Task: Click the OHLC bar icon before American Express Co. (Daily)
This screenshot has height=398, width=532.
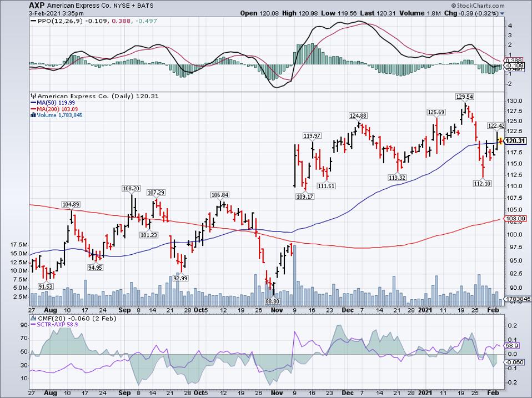Action: [33, 96]
